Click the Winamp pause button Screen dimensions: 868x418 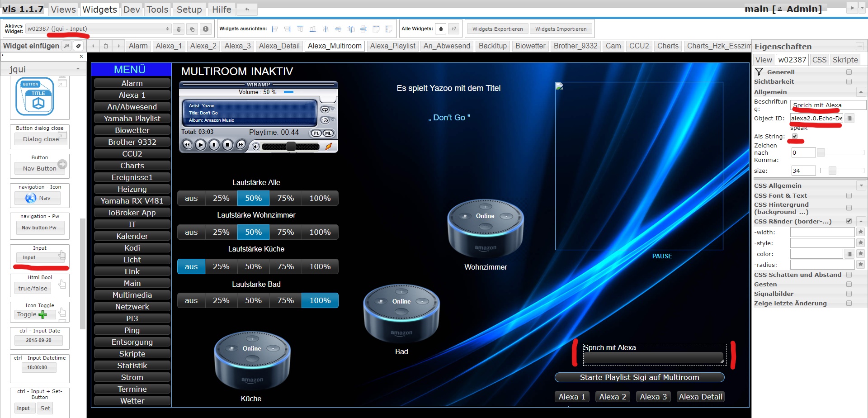click(x=214, y=145)
